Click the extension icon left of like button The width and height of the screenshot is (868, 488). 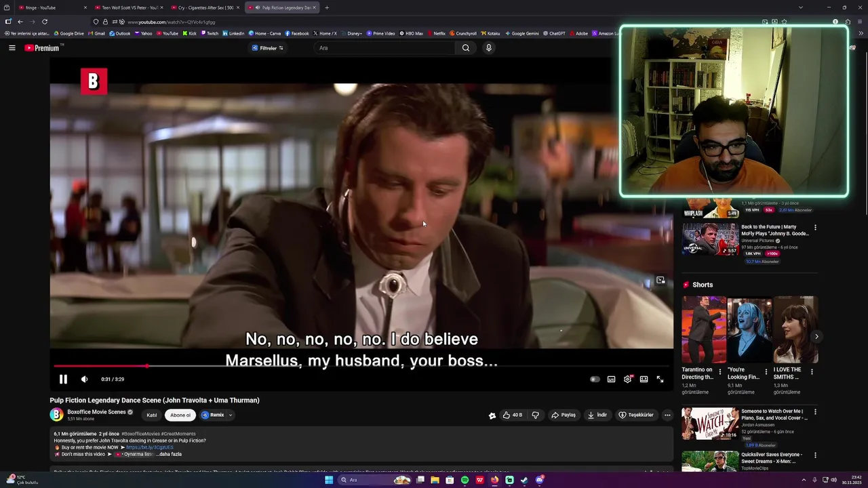click(x=492, y=415)
